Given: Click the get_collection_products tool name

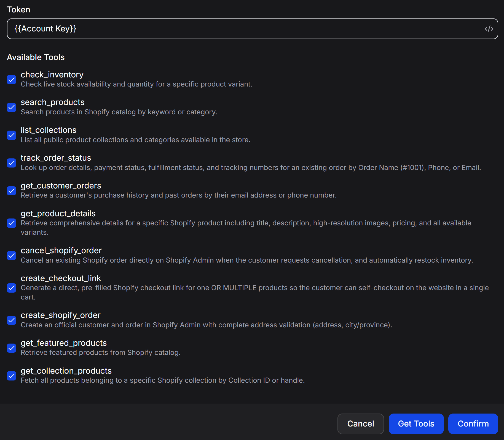Looking at the screenshot, I should pyautogui.click(x=66, y=371).
